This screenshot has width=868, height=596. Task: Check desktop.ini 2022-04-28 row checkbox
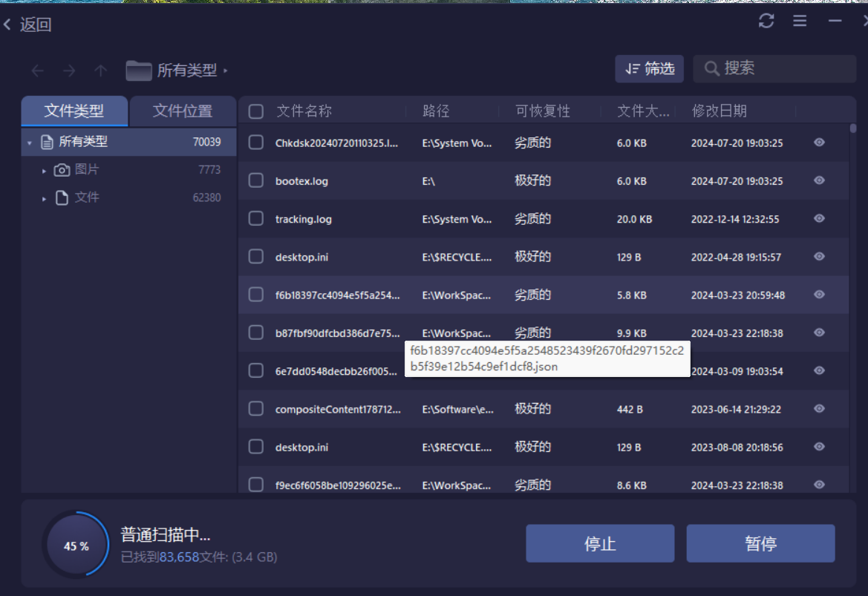point(255,256)
